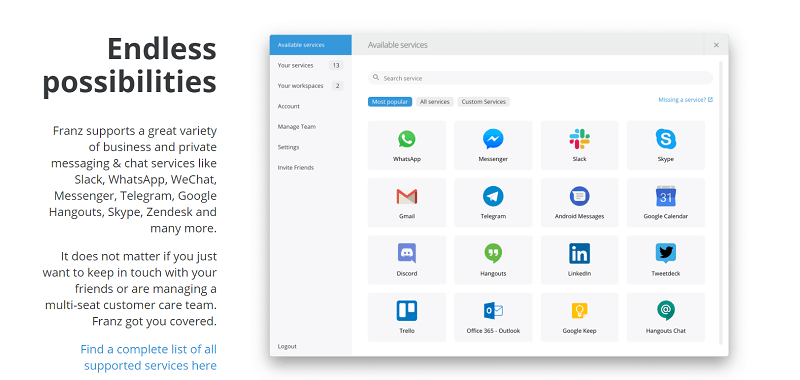Select the Google Calendar service icon
The width and height of the screenshot is (800, 380).
click(666, 196)
